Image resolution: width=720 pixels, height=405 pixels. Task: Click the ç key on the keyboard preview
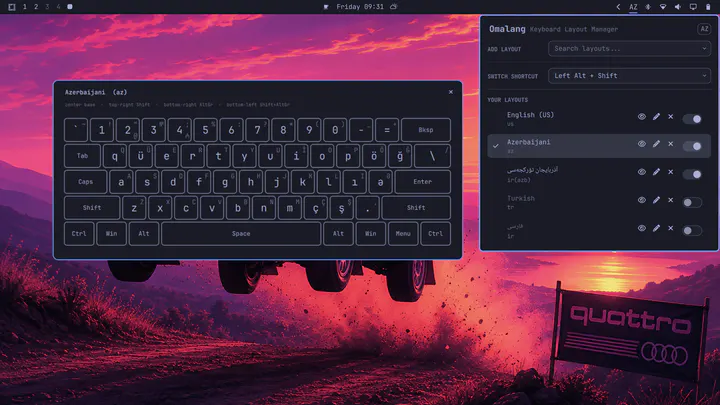pos(315,208)
